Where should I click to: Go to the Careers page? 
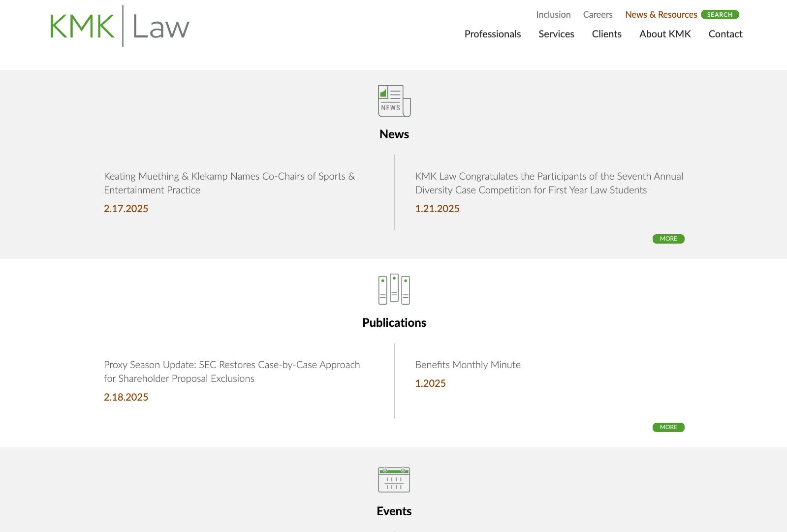point(598,15)
